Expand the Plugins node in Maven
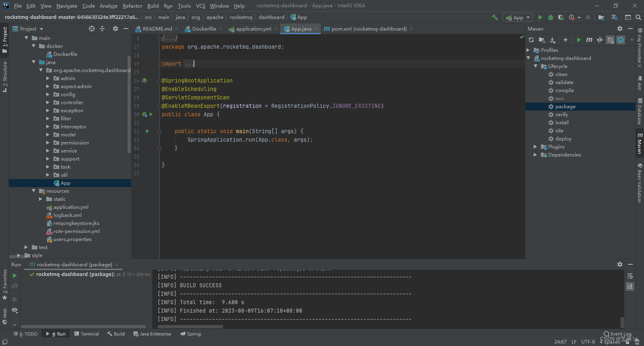 [x=536, y=146]
